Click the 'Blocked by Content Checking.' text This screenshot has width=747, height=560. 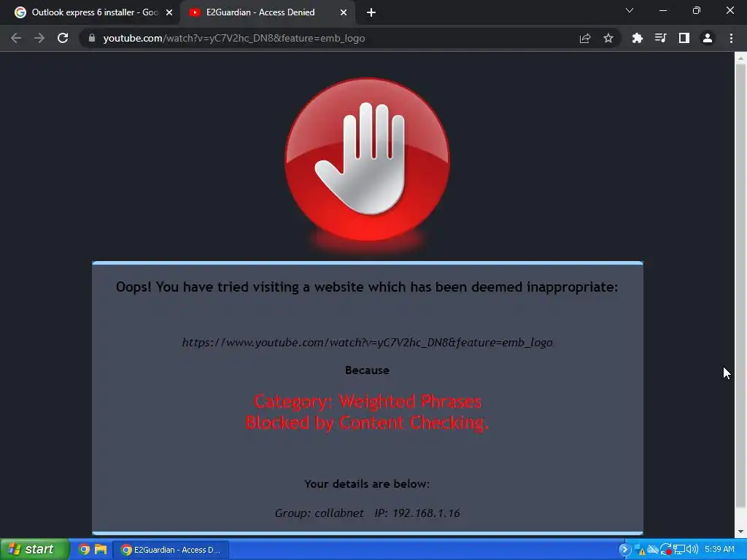tap(368, 422)
